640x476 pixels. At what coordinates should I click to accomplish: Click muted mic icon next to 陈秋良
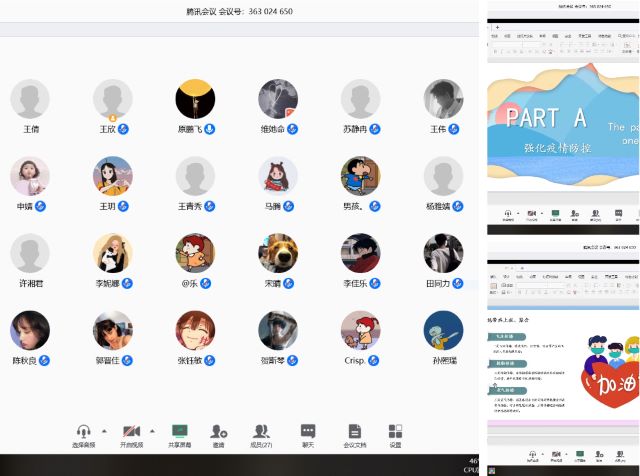coord(44,360)
